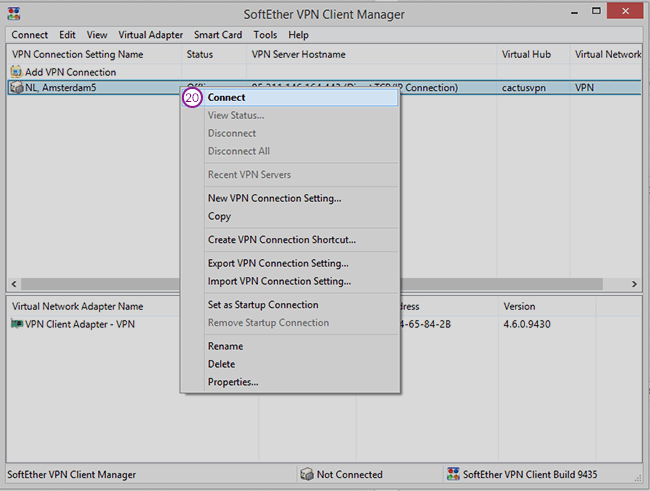Click SoftEther VPN Client Build 9435 text

(530, 474)
